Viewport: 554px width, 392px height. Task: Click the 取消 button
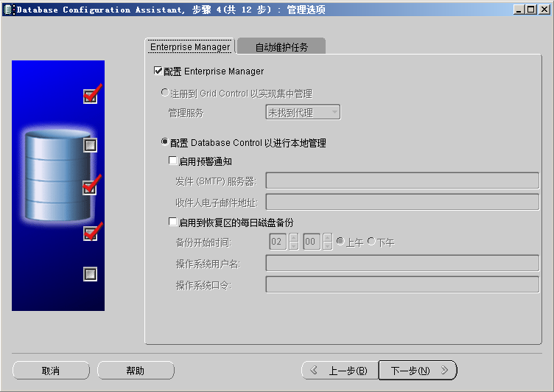(51, 371)
